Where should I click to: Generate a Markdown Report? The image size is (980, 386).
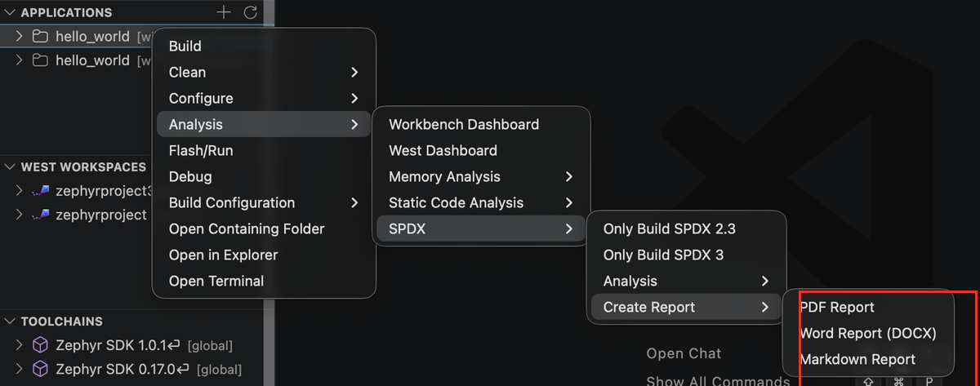tap(869, 360)
